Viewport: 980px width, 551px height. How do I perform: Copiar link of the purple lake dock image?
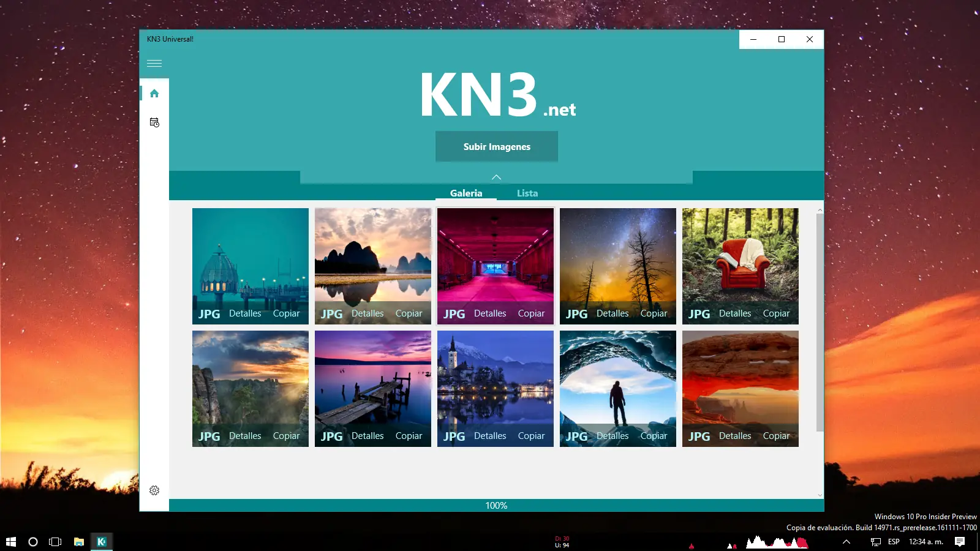[x=409, y=436]
